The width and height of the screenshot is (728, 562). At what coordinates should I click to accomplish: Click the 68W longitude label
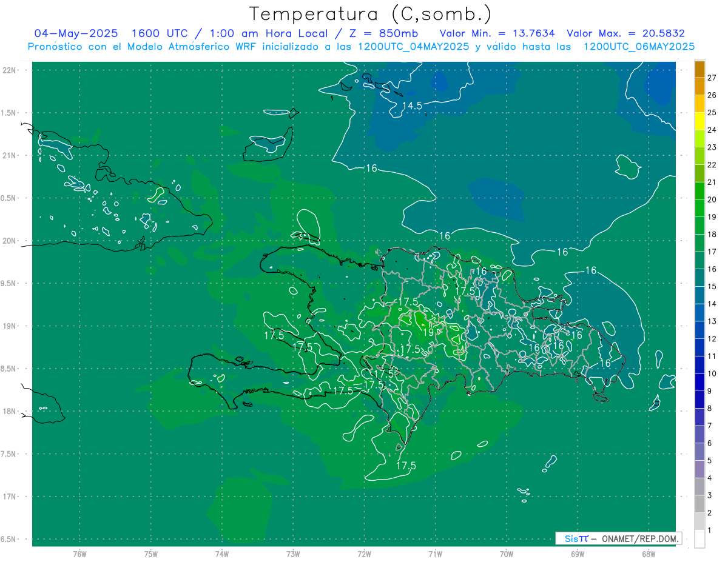point(648,554)
